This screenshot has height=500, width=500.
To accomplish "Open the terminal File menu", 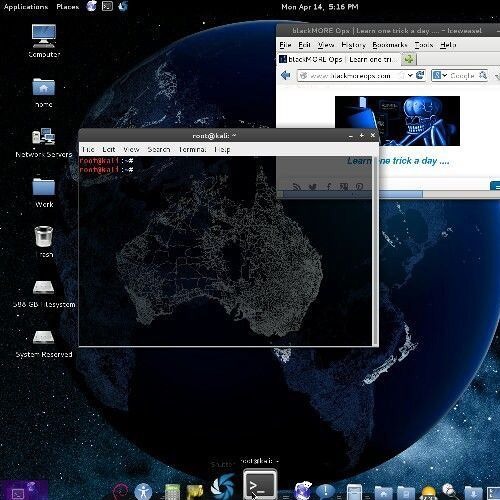I will point(88,149).
